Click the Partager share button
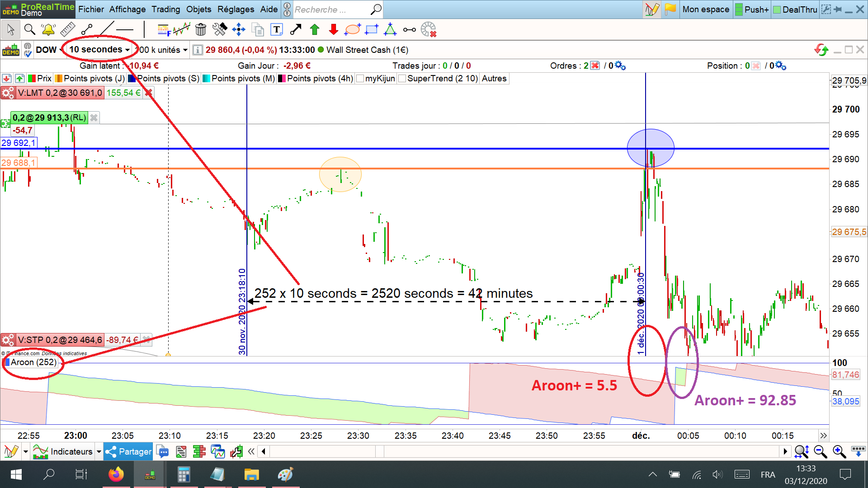The height and width of the screenshot is (488, 868). click(128, 451)
